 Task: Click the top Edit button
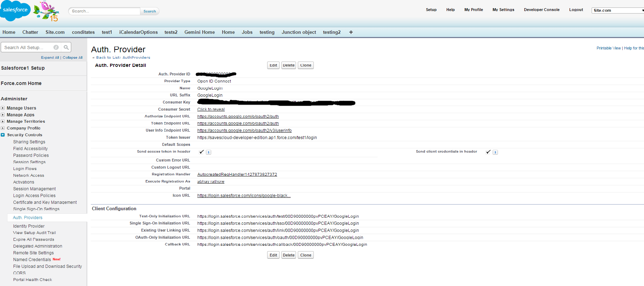pyautogui.click(x=273, y=65)
